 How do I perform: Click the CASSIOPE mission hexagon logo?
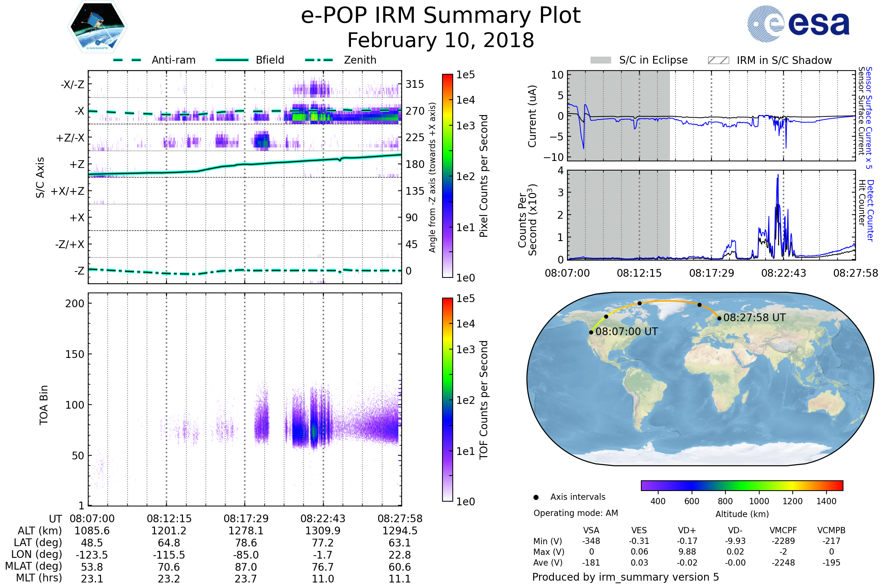coord(97,27)
